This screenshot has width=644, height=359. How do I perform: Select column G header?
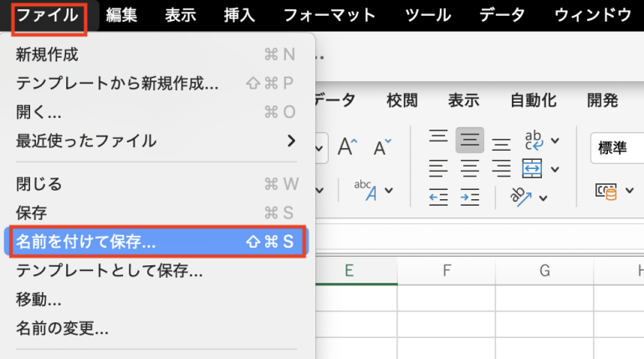point(544,270)
